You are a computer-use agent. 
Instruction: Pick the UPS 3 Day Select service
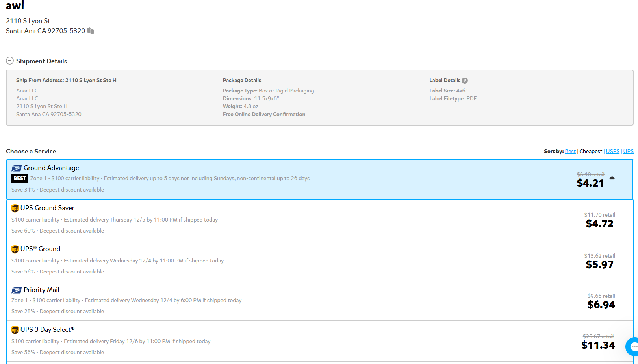pos(320,341)
